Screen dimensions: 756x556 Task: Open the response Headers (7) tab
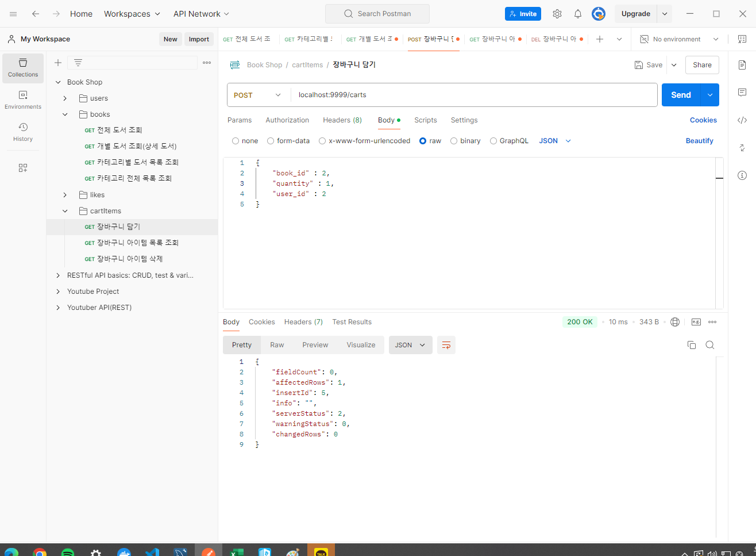pos(303,322)
